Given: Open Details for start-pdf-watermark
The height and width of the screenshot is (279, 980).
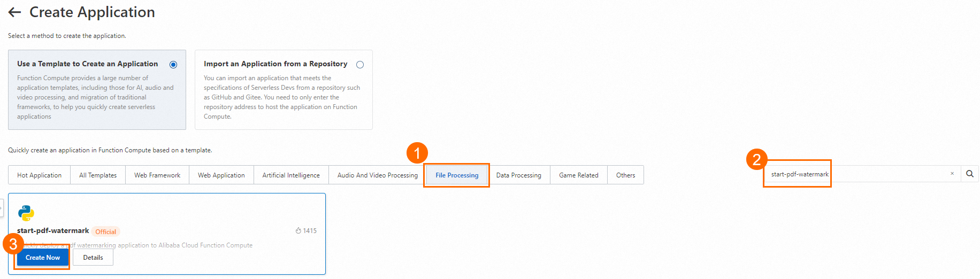Looking at the screenshot, I should point(93,258).
